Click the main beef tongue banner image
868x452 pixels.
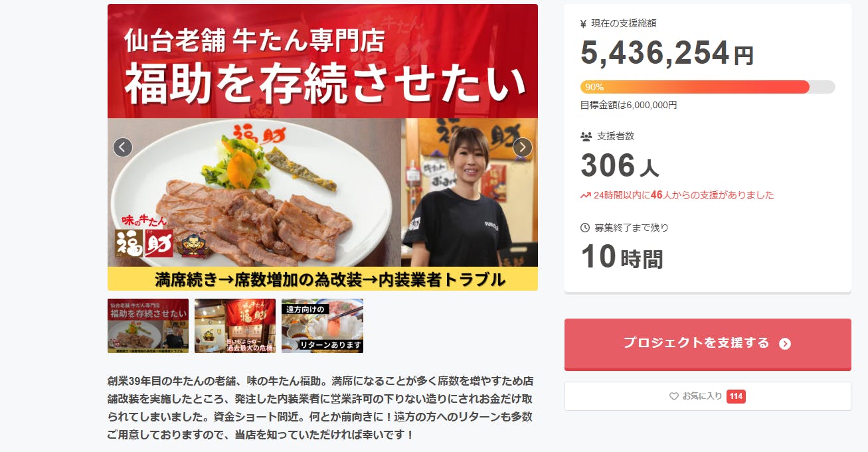coord(323,147)
